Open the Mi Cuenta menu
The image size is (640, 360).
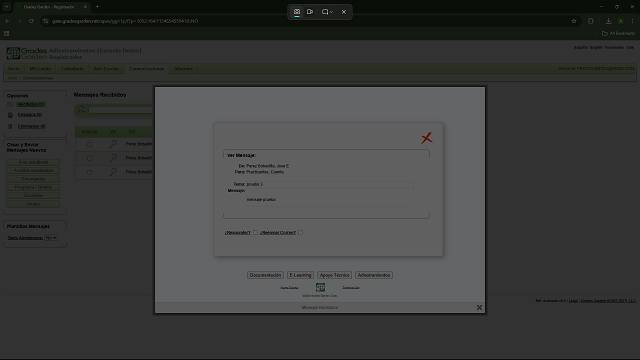[40, 69]
